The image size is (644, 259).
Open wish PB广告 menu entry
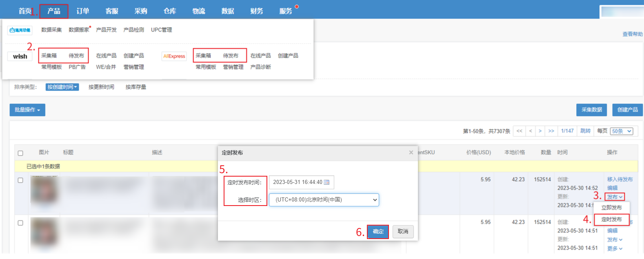(x=77, y=67)
